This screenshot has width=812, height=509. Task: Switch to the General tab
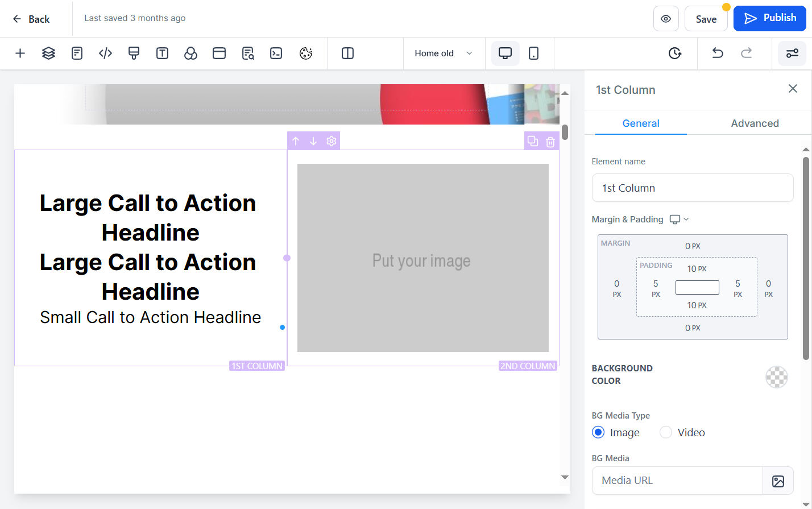641,123
